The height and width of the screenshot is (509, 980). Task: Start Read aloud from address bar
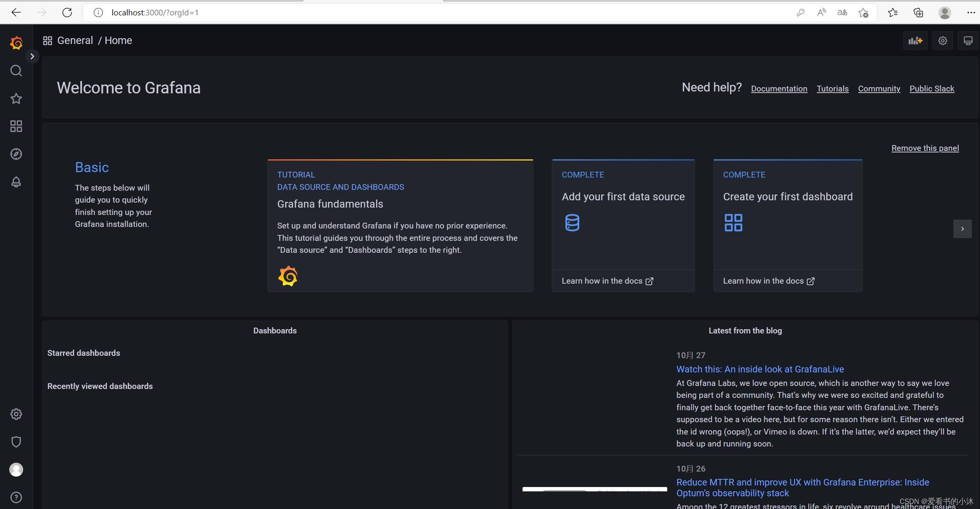coord(821,13)
